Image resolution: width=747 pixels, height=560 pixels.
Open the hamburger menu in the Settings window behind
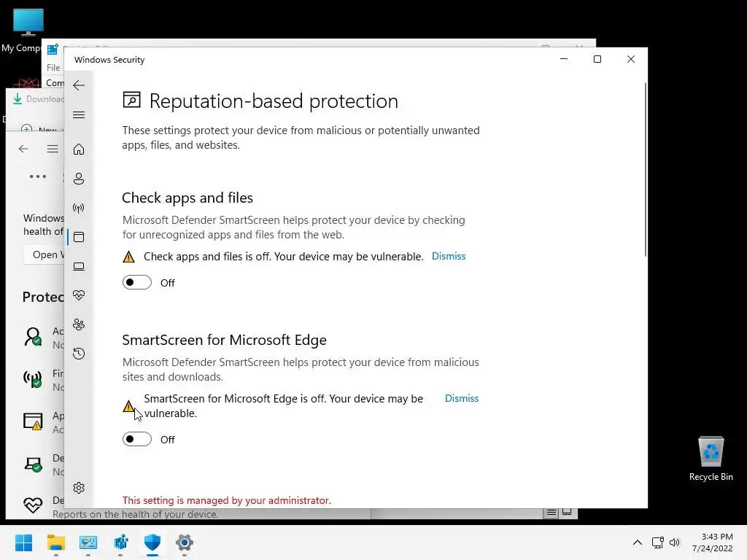(x=53, y=149)
